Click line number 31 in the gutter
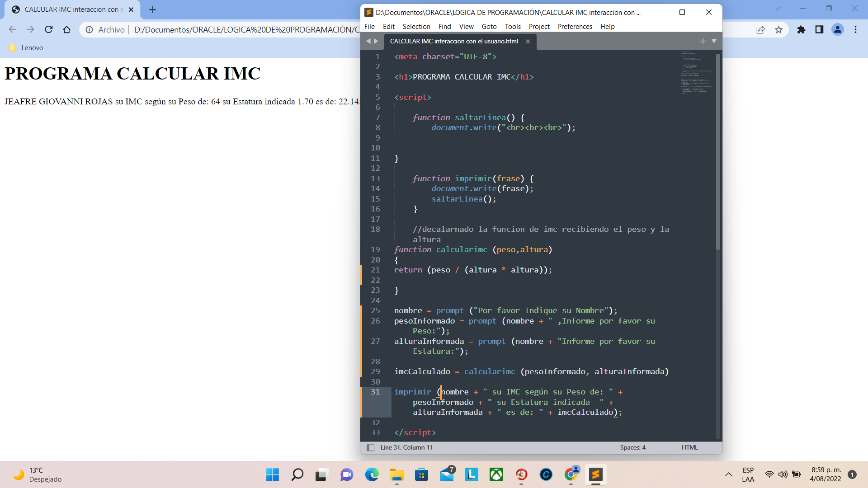 pos(375,392)
